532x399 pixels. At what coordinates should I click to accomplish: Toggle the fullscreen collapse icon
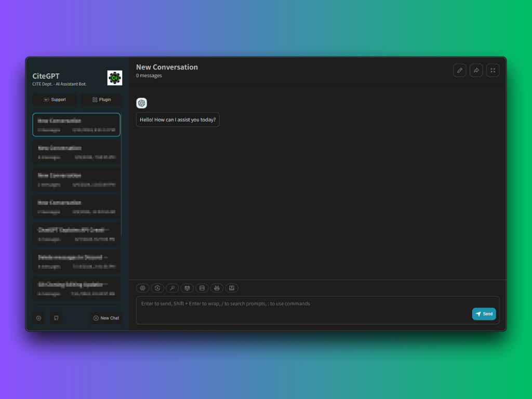coord(493,70)
